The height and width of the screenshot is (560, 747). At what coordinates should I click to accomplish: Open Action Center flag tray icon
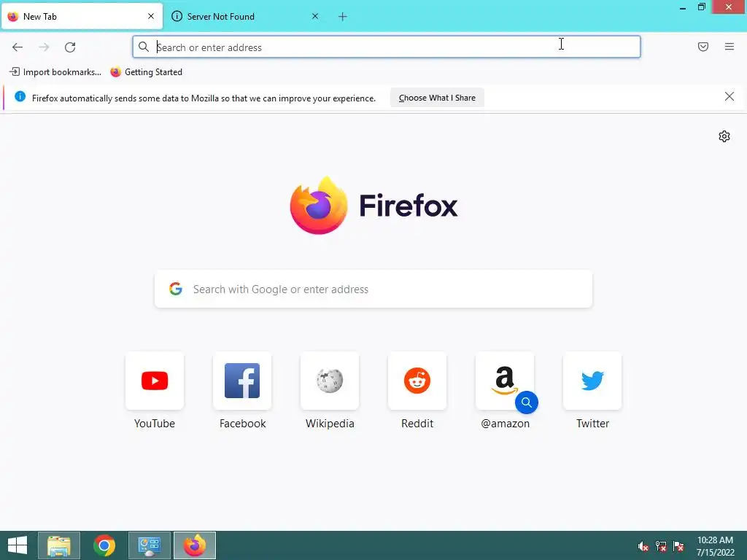coord(678,546)
